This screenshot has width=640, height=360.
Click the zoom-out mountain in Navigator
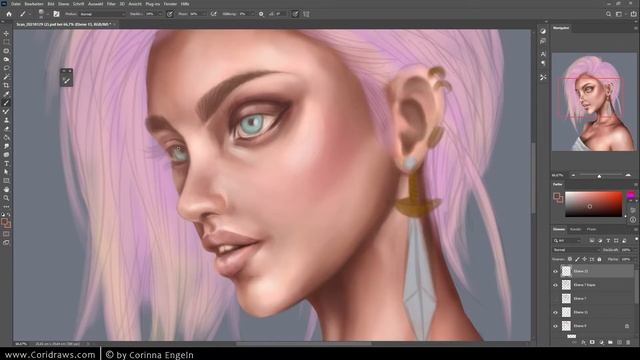point(573,175)
